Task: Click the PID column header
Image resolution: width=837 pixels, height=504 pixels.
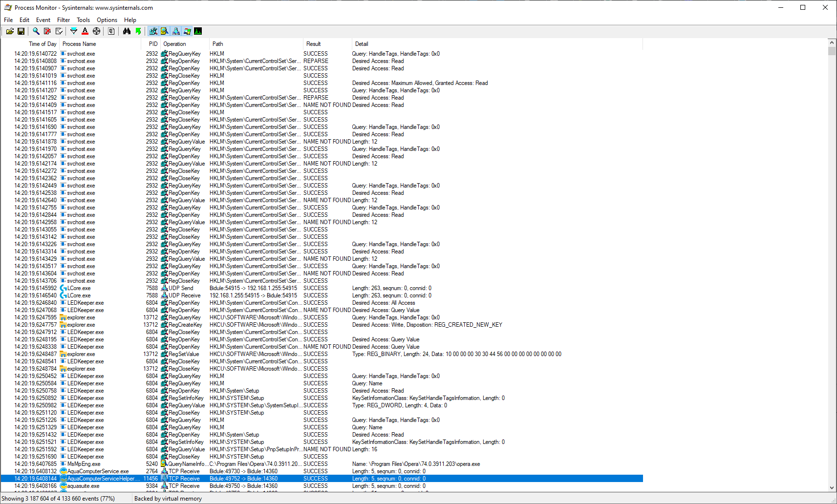Action: 151,44
